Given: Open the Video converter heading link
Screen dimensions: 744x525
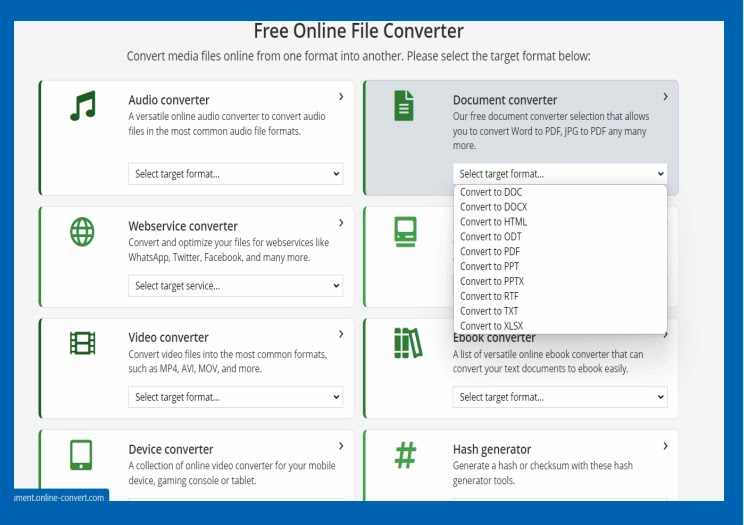Looking at the screenshot, I should (x=168, y=338).
